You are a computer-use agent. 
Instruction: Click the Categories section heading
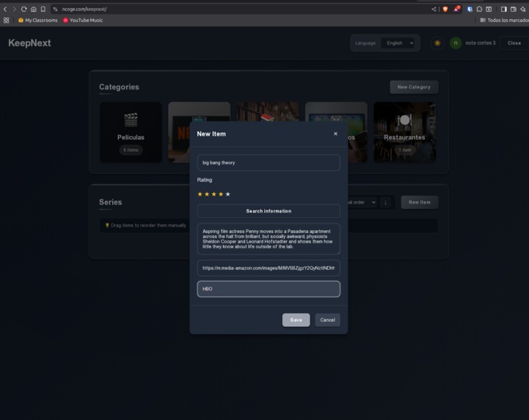point(119,87)
